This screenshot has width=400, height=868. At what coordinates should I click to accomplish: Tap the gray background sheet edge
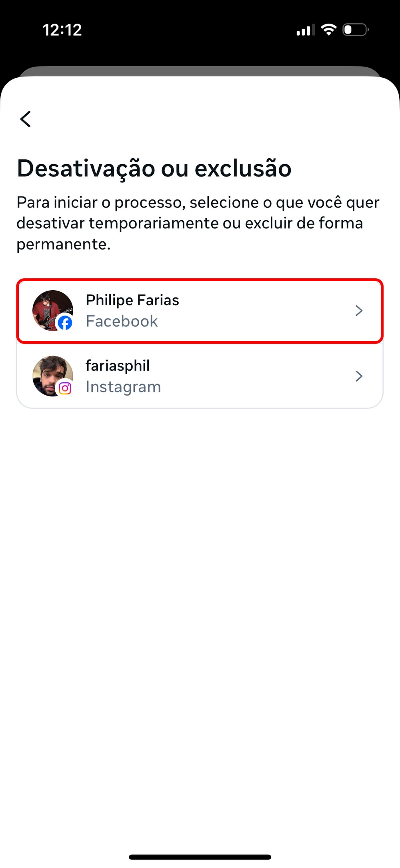pos(200,71)
